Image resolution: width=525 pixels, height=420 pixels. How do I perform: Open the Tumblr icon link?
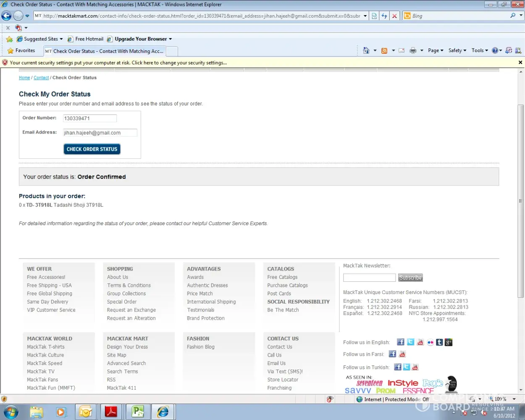[439, 342]
